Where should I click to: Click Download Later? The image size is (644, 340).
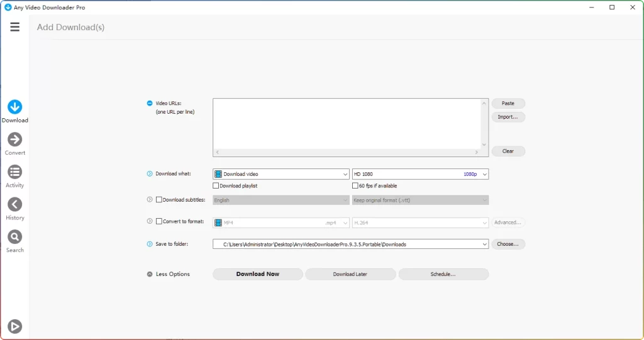[x=350, y=274]
